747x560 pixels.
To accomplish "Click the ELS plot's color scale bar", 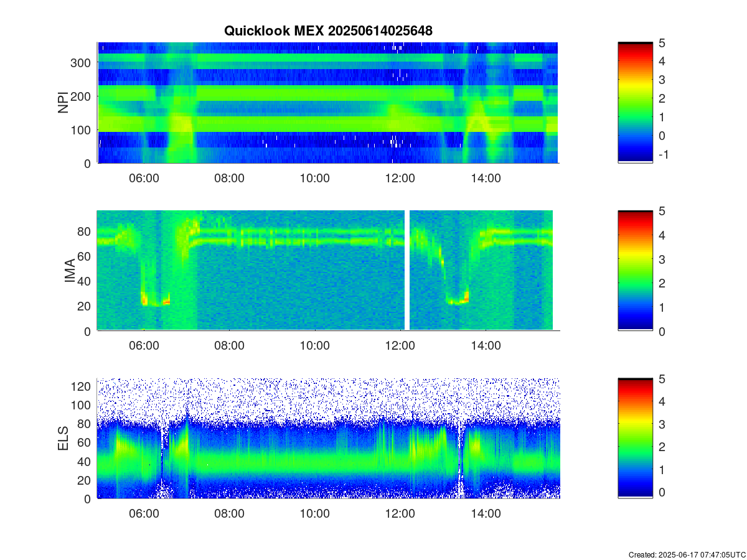I will [635, 438].
